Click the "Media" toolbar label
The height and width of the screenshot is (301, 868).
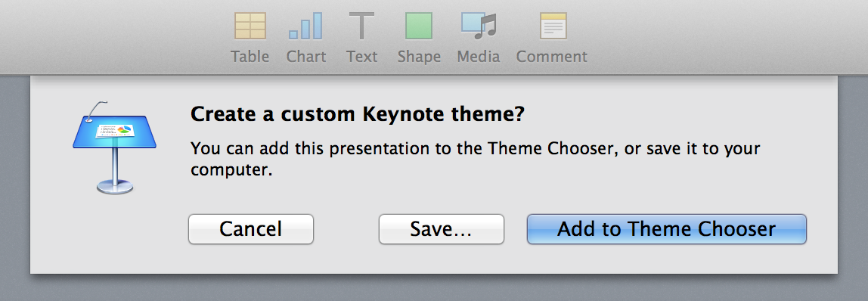(x=479, y=57)
